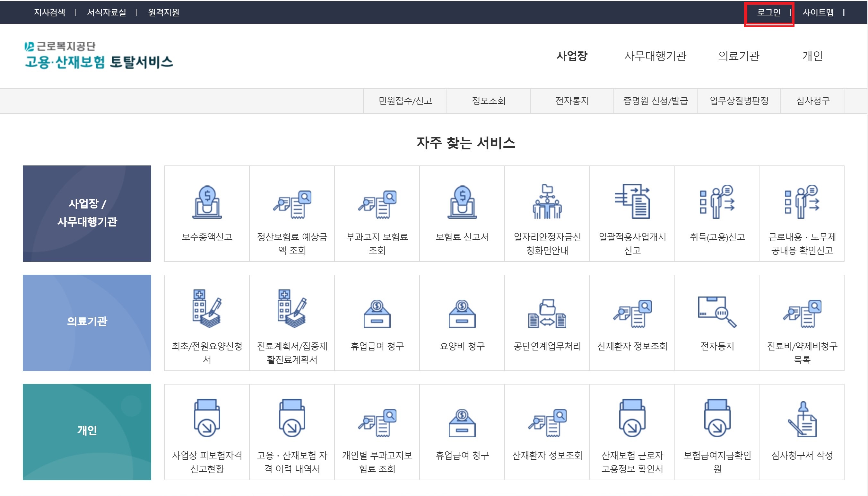
Task: Open 일괄적용사업개시신고 icon
Action: tap(632, 202)
